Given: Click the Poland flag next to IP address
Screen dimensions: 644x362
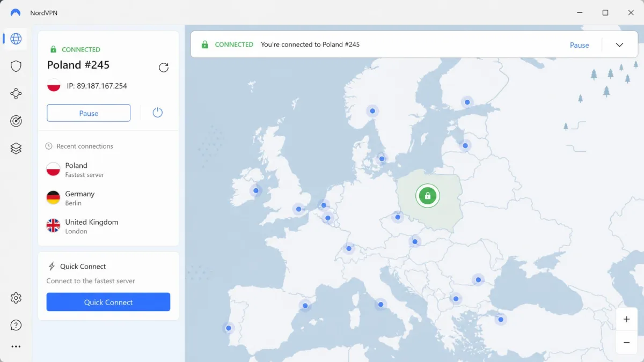Looking at the screenshot, I should [54, 86].
